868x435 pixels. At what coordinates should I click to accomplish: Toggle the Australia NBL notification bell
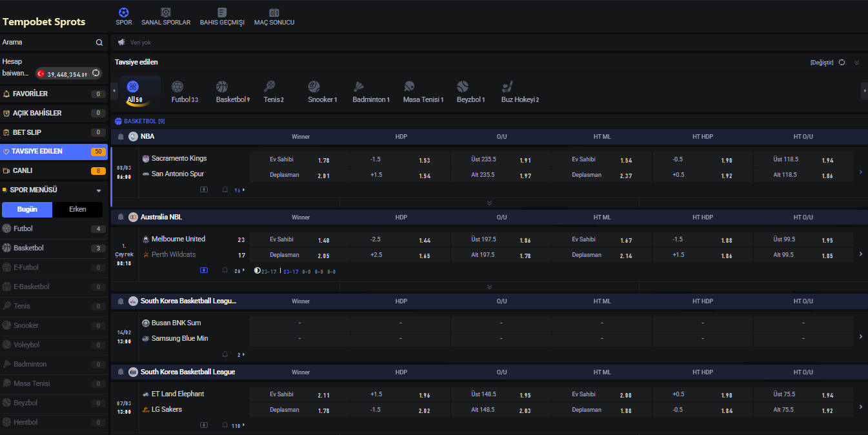121,217
